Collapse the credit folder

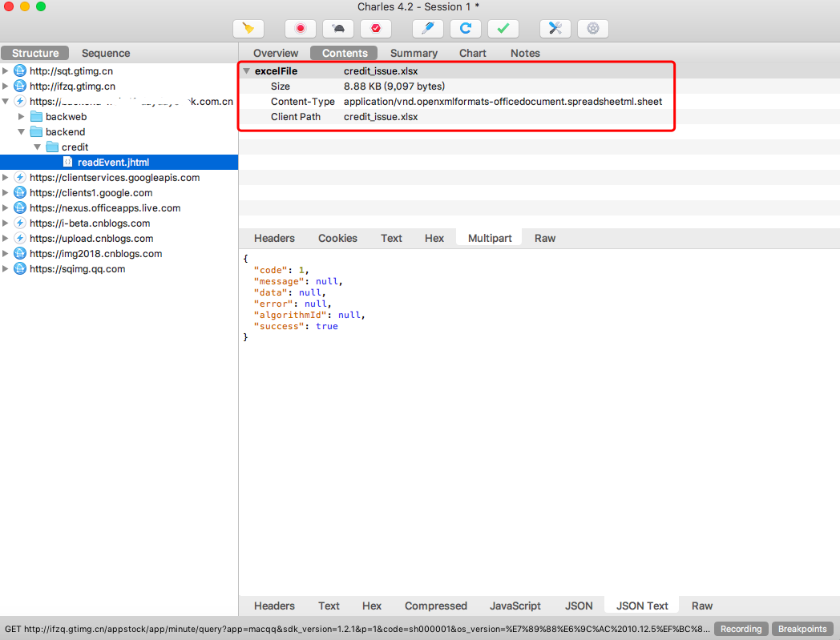coord(38,147)
